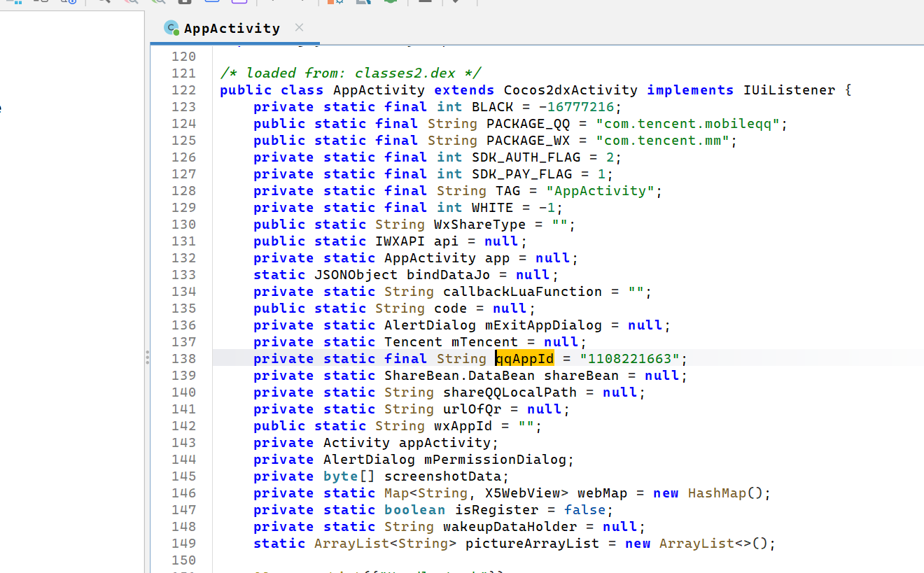
Task: Select the AppActivity editor tab
Action: 235,29
